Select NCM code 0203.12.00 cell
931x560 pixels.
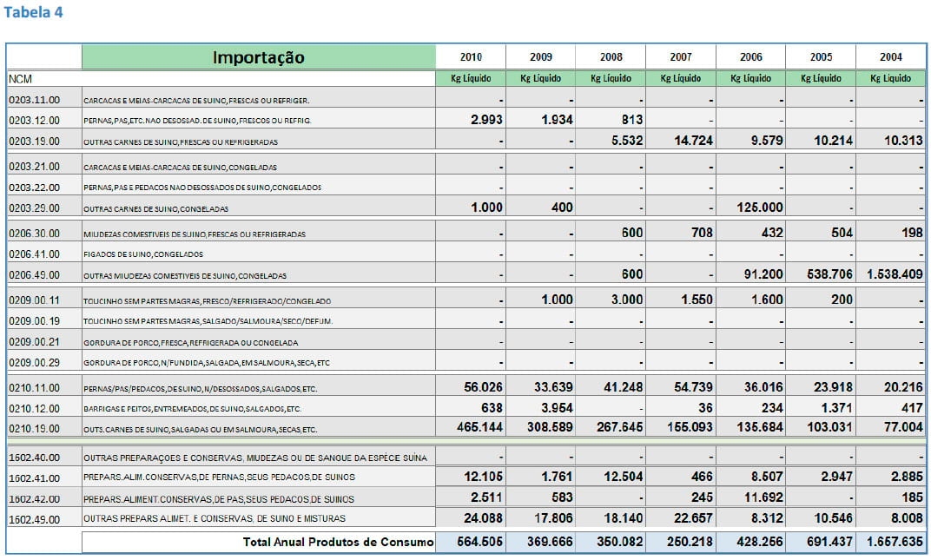pos(44,120)
